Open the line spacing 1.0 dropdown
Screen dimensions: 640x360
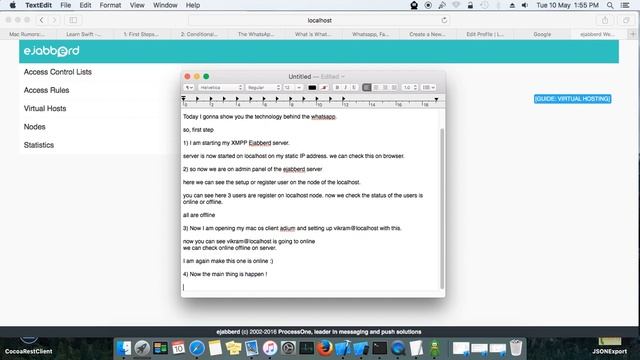[410, 87]
